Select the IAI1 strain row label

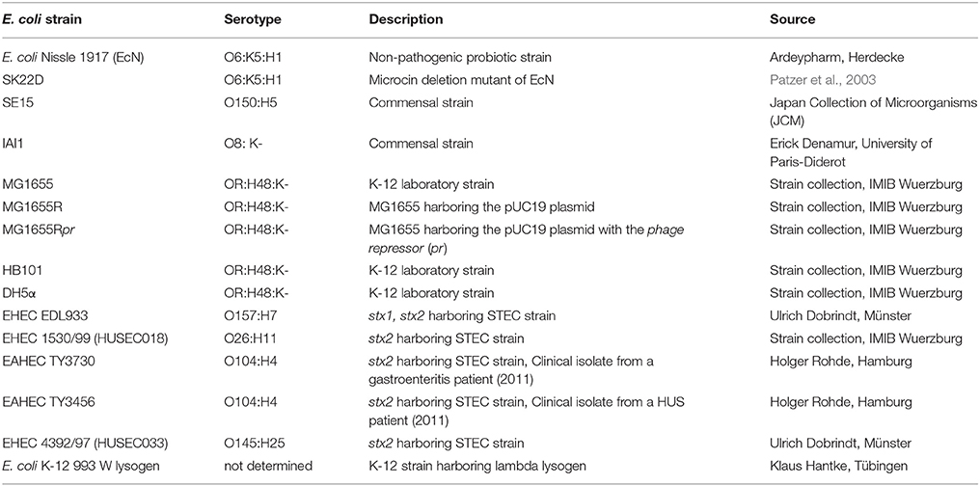22,144
